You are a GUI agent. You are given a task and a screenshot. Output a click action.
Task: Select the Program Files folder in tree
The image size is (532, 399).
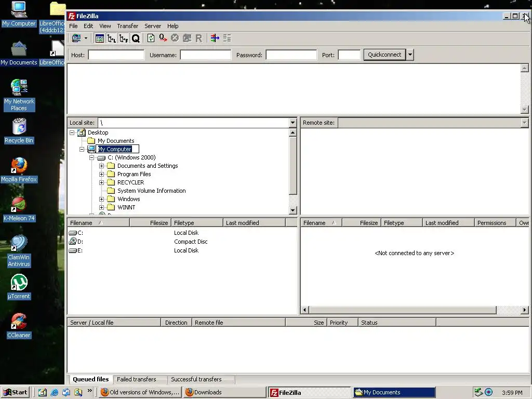pos(134,174)
